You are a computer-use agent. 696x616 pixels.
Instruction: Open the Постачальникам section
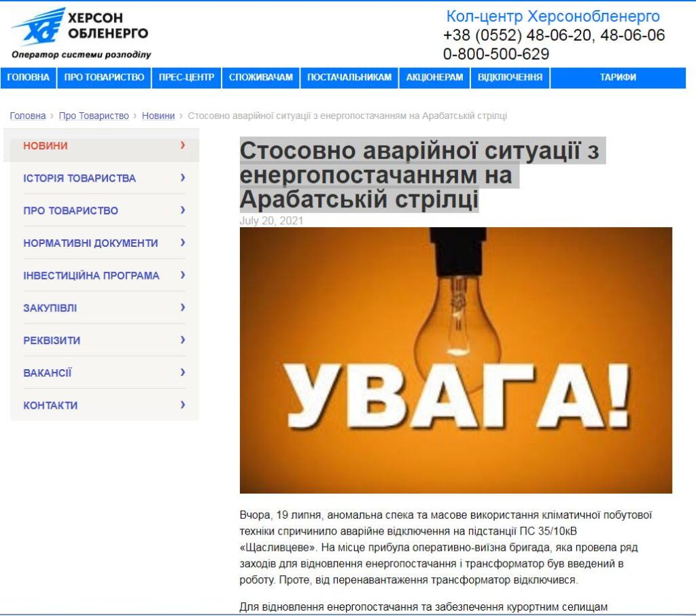pyautogui.click(x=349, y=78)
